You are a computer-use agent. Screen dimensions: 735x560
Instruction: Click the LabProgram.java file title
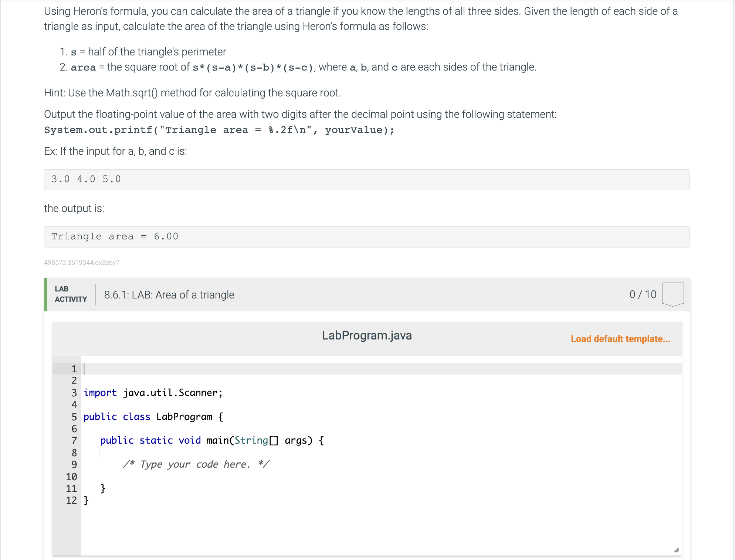367,335
